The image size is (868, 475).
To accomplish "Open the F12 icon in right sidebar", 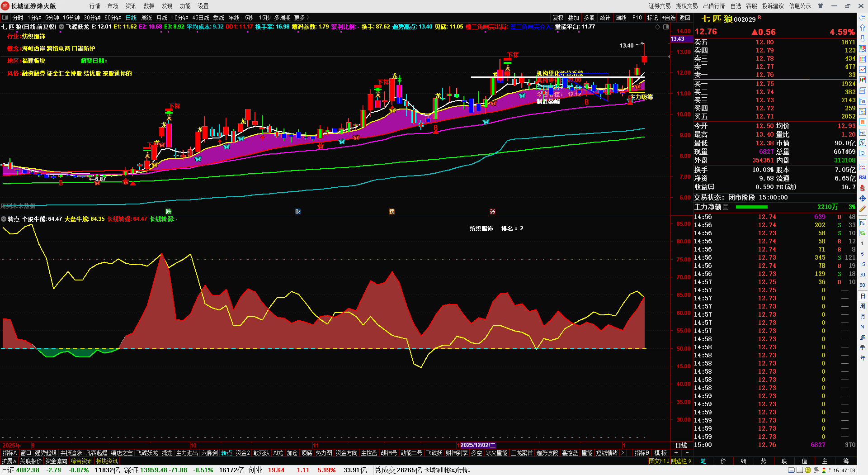I will (863, 133).
